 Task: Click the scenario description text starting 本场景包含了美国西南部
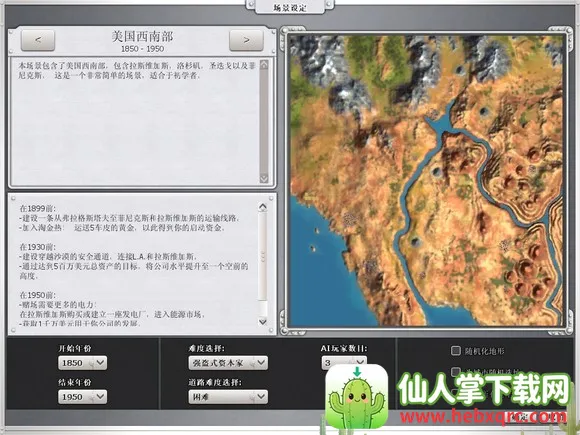(x=137, y=71)
